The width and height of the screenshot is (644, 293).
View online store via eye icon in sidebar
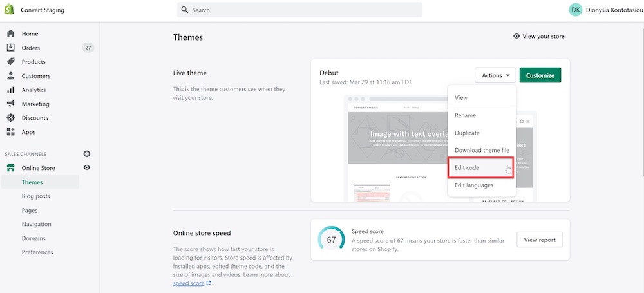(87, 167)
